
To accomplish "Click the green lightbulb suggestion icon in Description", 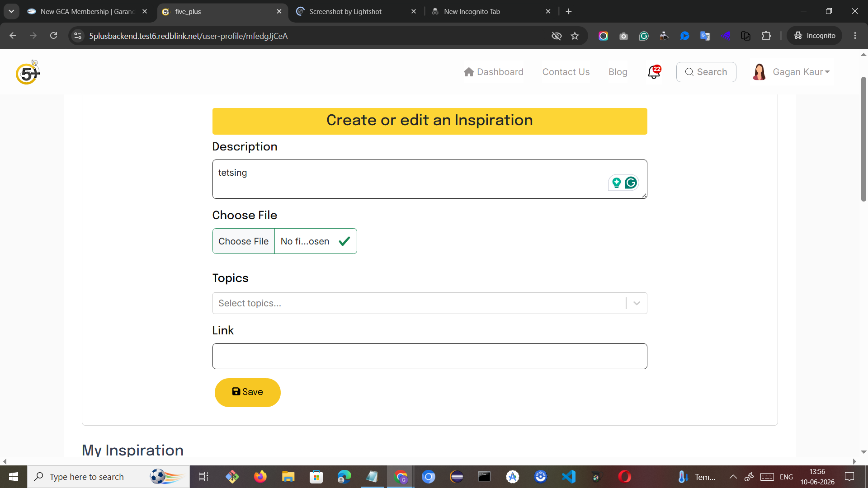I will pyautogui.click(x=616, y=183).
